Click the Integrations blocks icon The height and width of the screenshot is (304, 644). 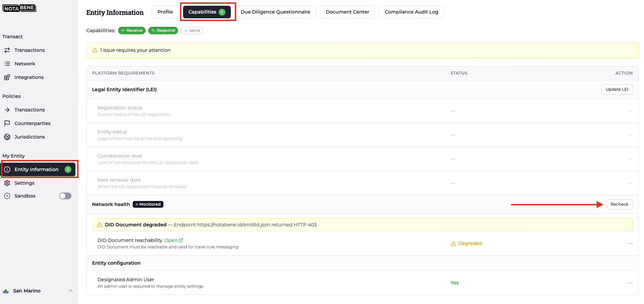pos(7,77)
